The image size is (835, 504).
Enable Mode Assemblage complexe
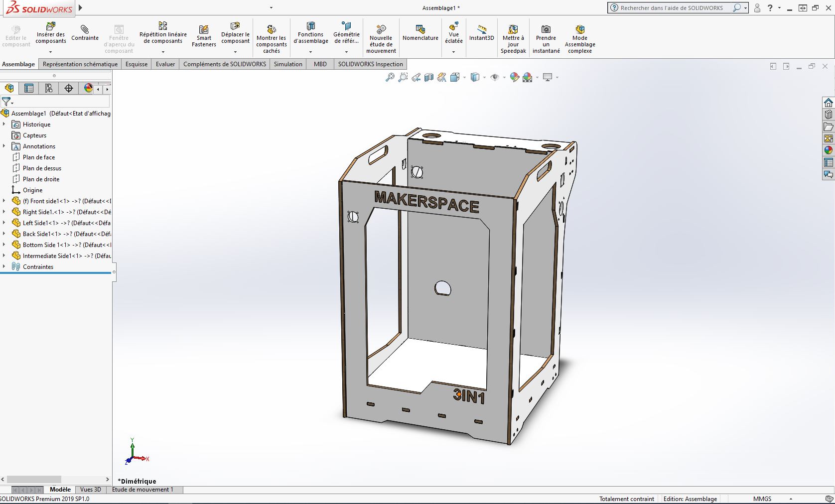coord(580,39)
